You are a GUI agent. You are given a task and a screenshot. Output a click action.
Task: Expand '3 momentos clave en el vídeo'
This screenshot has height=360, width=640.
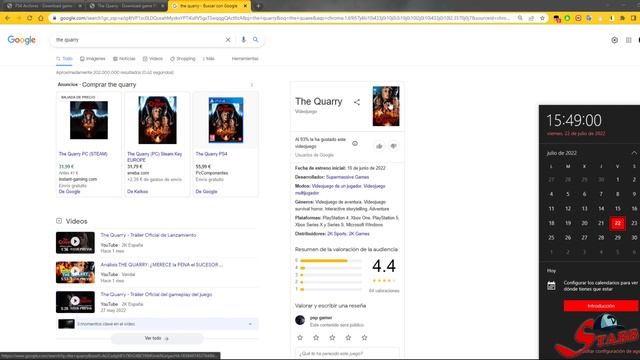157,324
